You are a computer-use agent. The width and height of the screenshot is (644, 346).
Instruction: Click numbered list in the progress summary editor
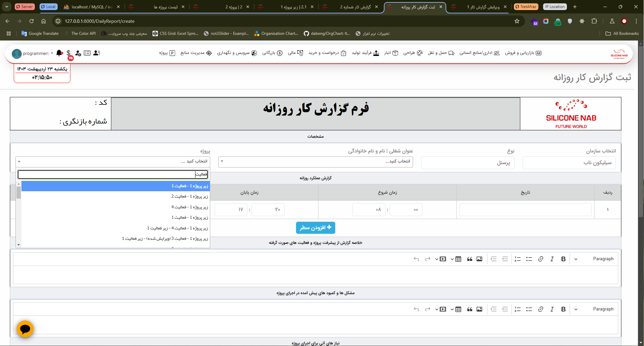pos(518,259)
